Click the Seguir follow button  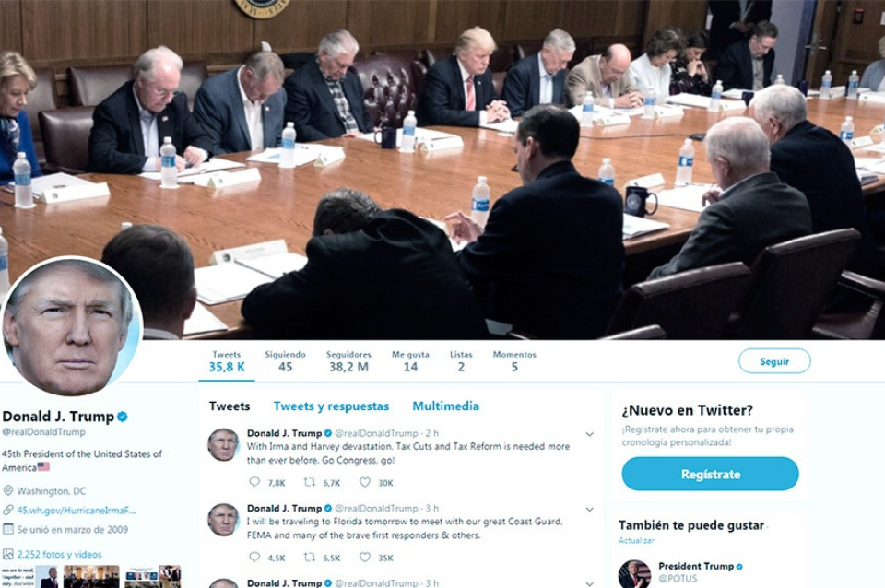coord(774,361)
